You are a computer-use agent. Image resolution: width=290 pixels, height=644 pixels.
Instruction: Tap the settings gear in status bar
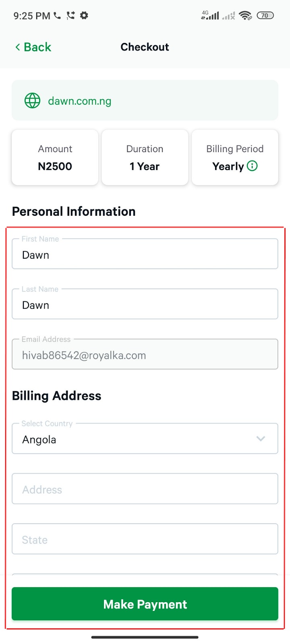(x=84, y=16)
